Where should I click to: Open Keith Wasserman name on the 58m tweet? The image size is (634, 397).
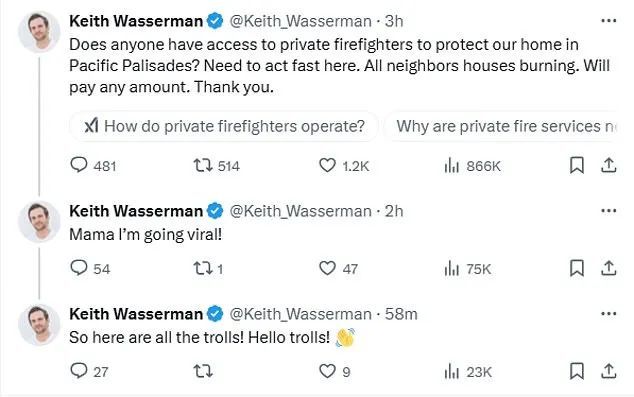pos(136,314)
